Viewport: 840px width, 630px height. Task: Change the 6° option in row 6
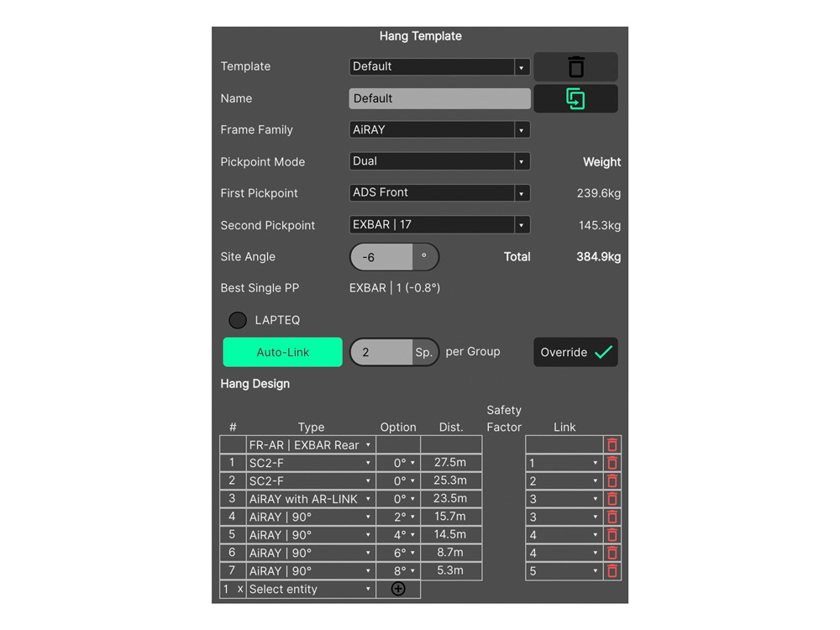click(398, 553)
